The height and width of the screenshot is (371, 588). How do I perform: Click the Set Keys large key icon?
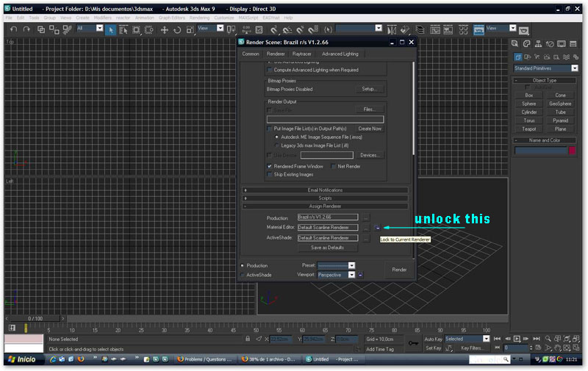pyautogui.click(x=413, y=343)
